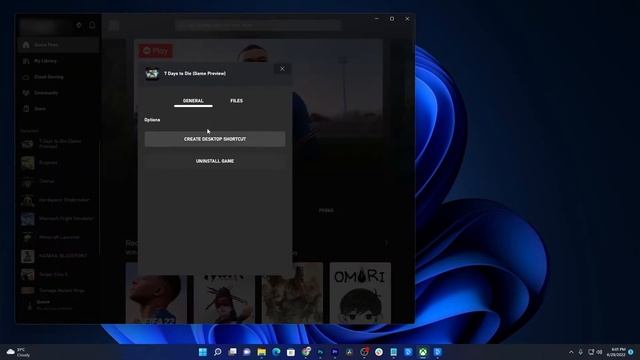Open the weather widget in taskbar
The image size is (640, 360).
pyautogui.click(x=18, y=352)
